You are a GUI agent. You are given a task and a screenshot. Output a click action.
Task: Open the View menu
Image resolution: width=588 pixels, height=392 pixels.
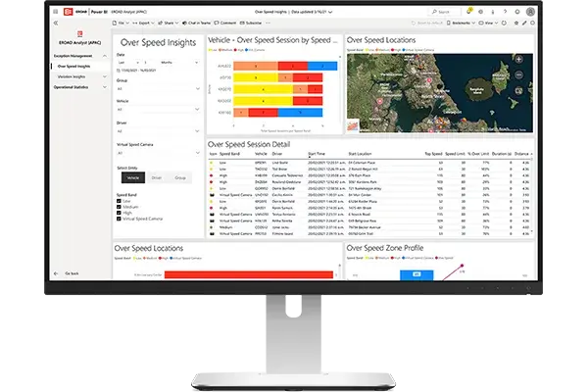click(488, 23)
